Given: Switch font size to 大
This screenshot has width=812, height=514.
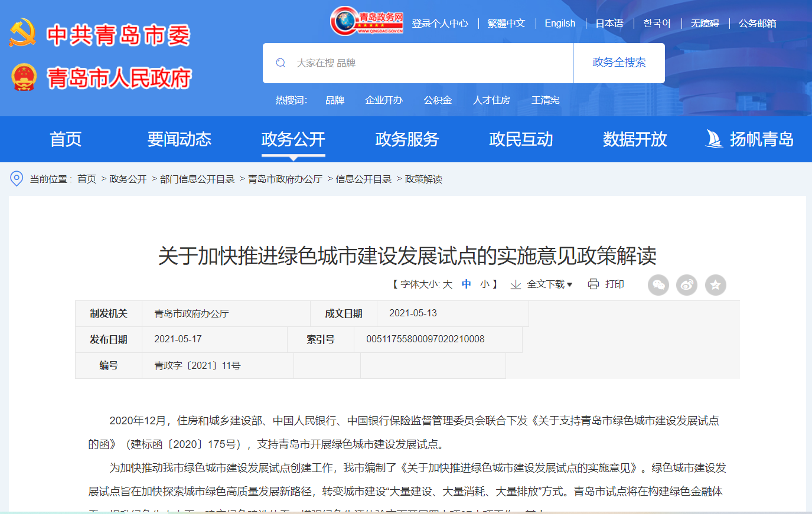Looking at the screenshot, I should pos(448,284).
